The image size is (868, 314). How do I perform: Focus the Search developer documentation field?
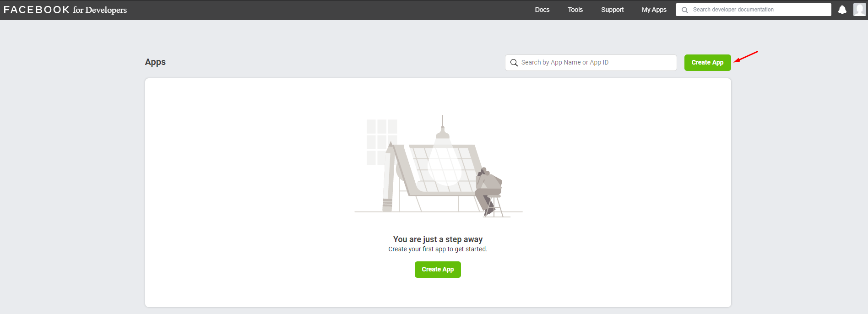click(x=754, y=10)
